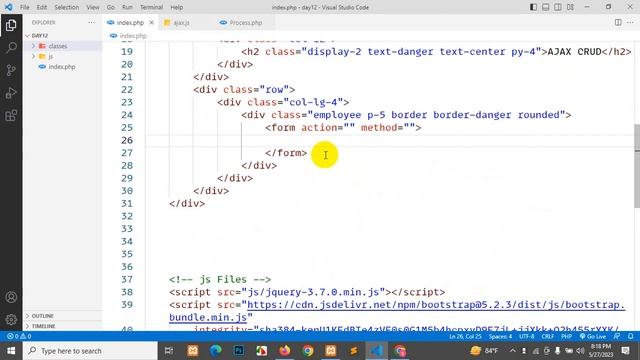Open the Run and Debug view
This screenshot has height=360, width=640.
click(x=11, y=93)
